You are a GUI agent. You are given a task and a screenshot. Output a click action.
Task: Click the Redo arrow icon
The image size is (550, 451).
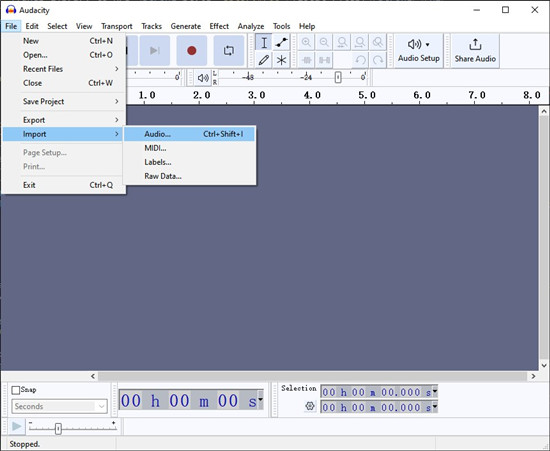[x=378, y=60]
